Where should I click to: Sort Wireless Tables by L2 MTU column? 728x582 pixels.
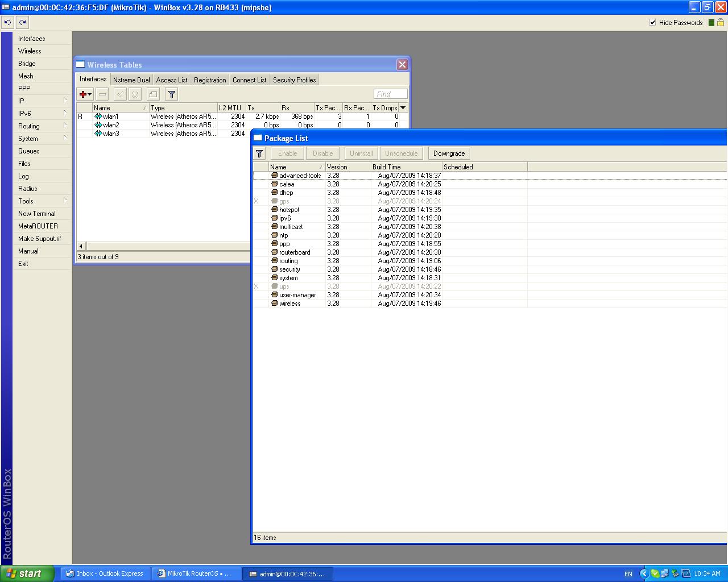231,107
